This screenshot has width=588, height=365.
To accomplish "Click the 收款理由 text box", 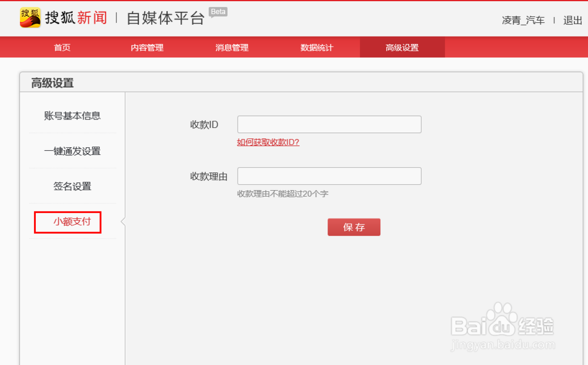I will pyautogui.click(x=329, y=175).
